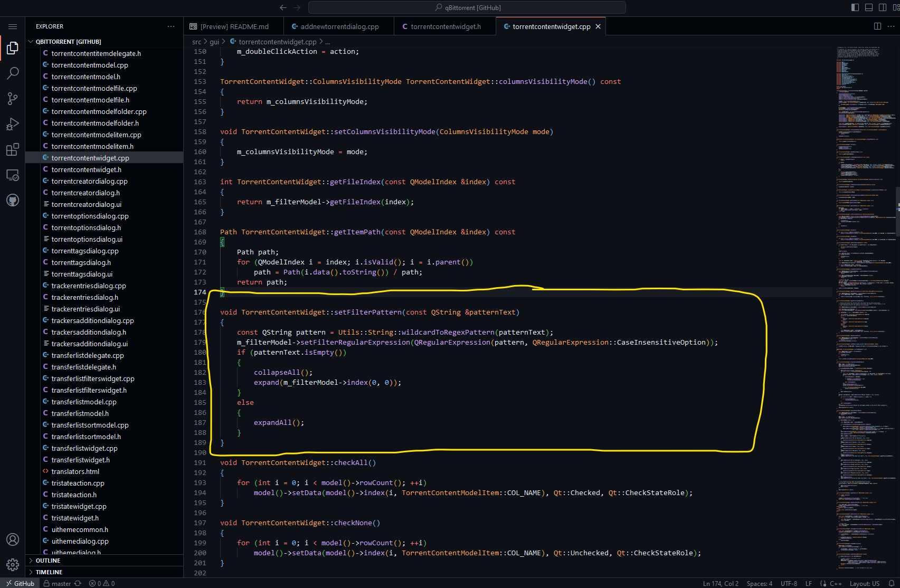The height and width of the screenshot is (588, 900).
Task: Open editor More Actions ellipsis menu
Action: [891, 26]
